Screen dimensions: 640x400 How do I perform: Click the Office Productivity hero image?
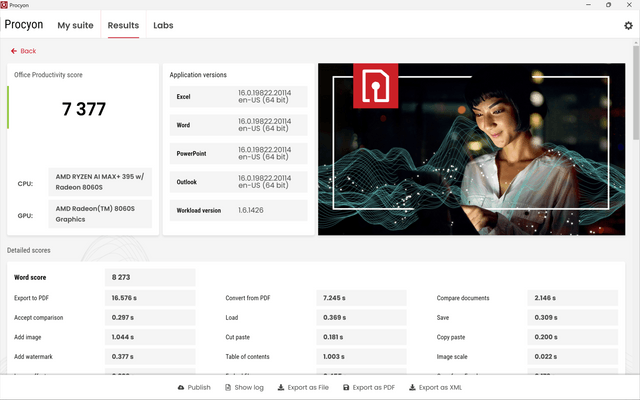[x=471, y=149]
